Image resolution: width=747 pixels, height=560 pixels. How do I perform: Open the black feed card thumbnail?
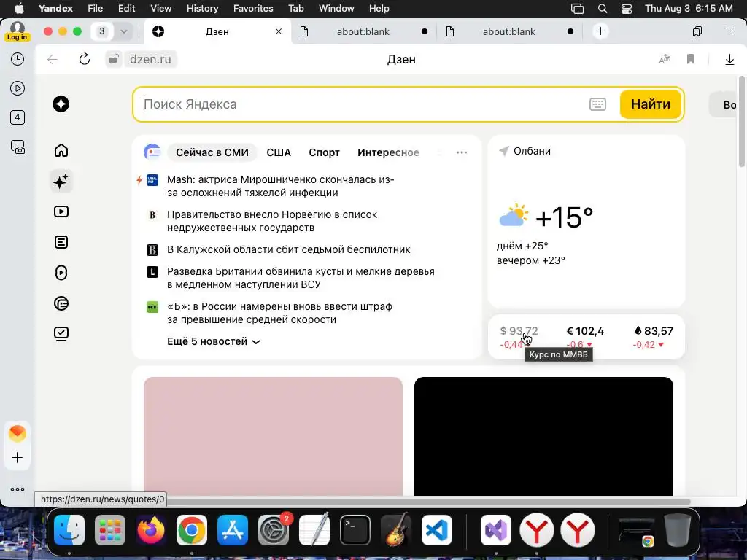click(x=543, y=436)
